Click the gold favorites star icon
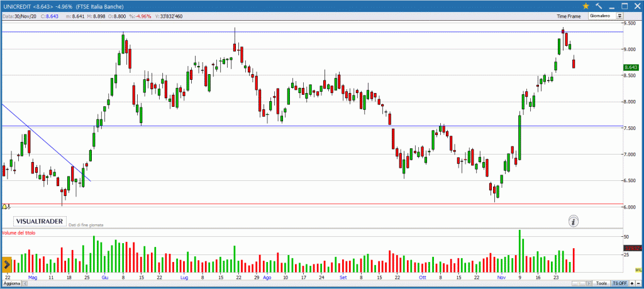Screen dimensions: 644x289 point(586,6)
